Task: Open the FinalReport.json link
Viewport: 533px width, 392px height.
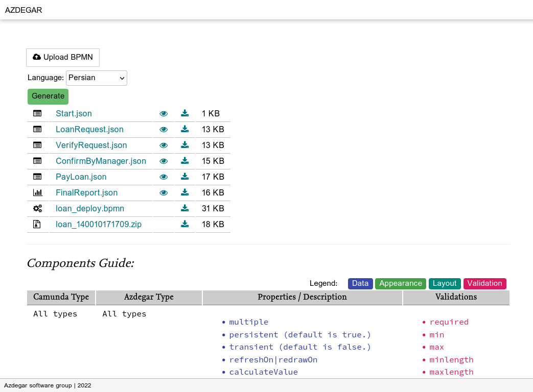Action: coord(87,193)
